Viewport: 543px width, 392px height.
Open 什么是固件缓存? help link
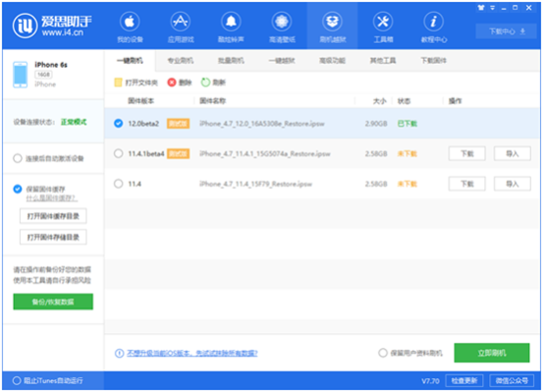pos(52,198)
